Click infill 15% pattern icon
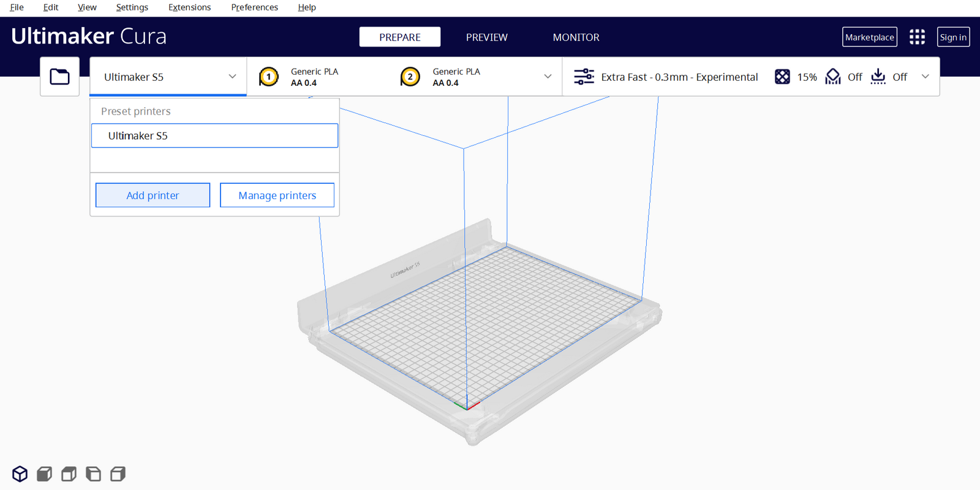The height and width of the screenshot is (490, 980). 782,77
